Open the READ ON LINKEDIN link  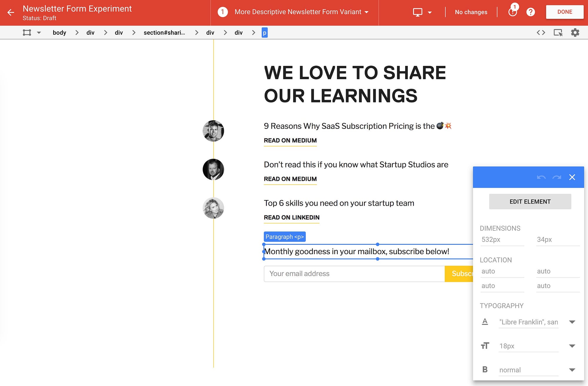[291, 217]
